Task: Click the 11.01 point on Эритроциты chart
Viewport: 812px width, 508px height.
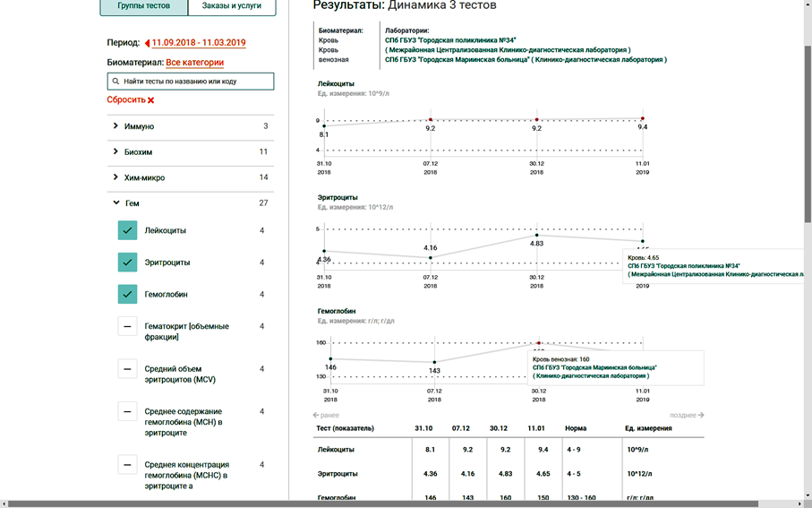Action: [643, 241]
